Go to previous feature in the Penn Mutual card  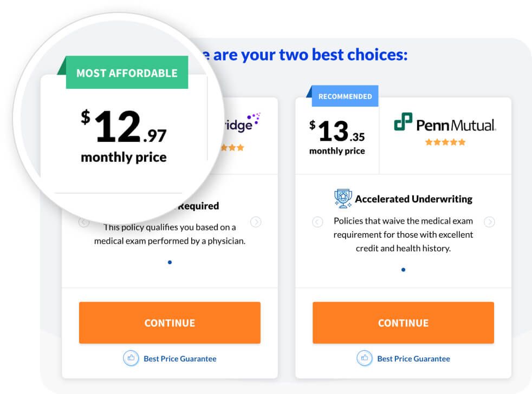click(317, 222)
